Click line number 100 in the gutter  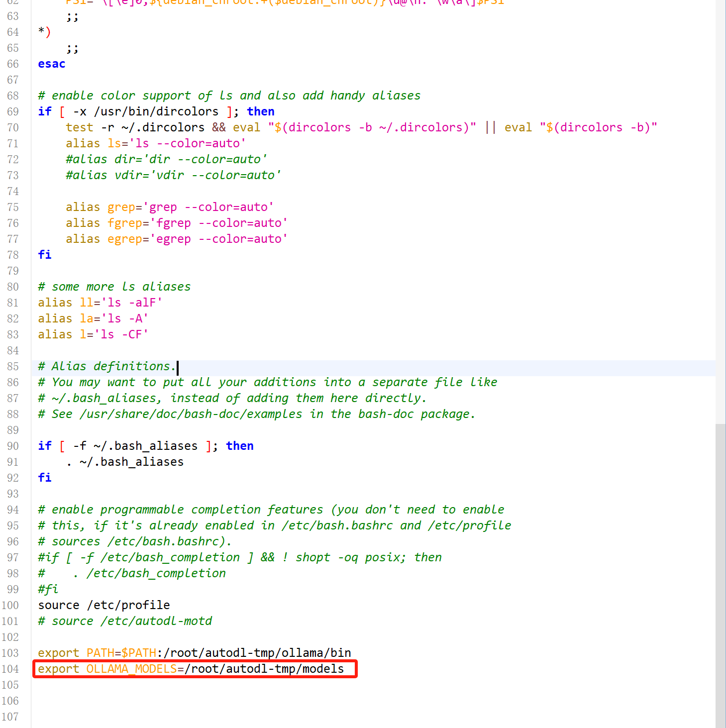[x=10, y=605]
